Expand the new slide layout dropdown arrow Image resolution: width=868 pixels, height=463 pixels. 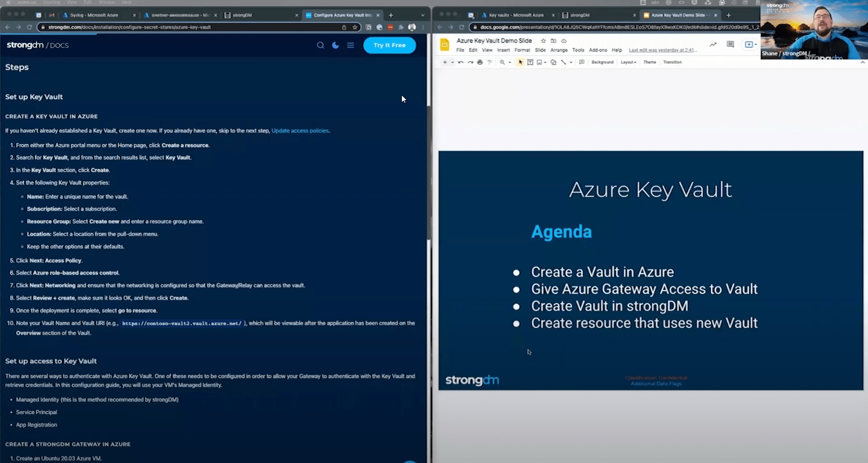point(452,62)
